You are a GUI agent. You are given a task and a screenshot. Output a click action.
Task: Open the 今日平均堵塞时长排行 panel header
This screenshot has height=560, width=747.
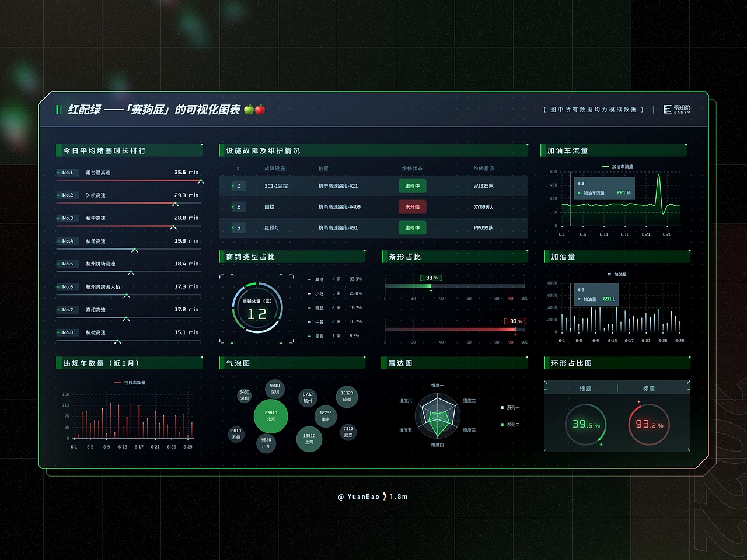[129, 150]
